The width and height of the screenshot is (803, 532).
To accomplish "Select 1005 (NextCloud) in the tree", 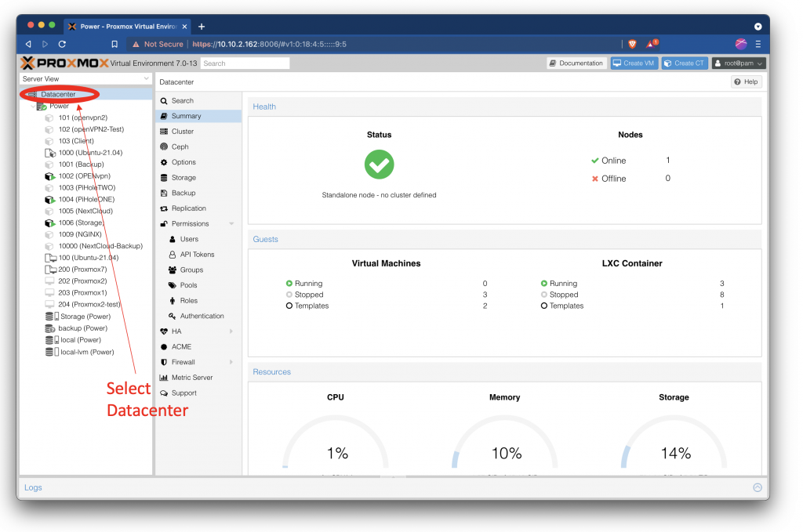I will (x=85, y=212).
